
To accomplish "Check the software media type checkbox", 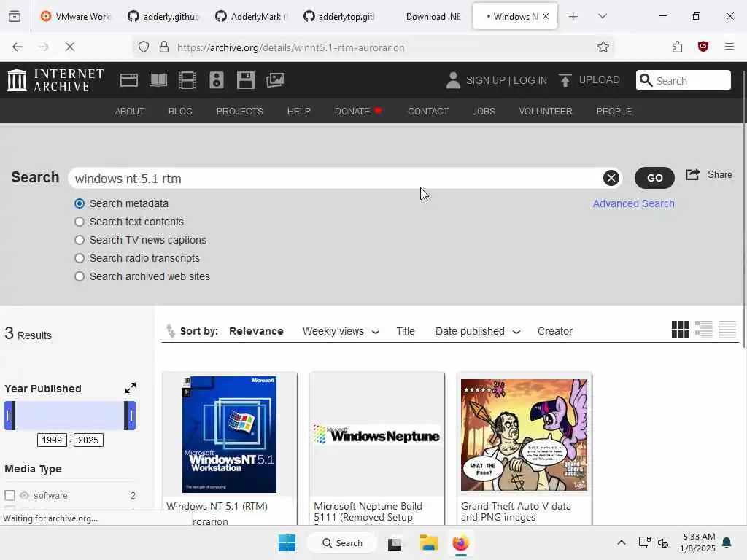I will (9, 496).
